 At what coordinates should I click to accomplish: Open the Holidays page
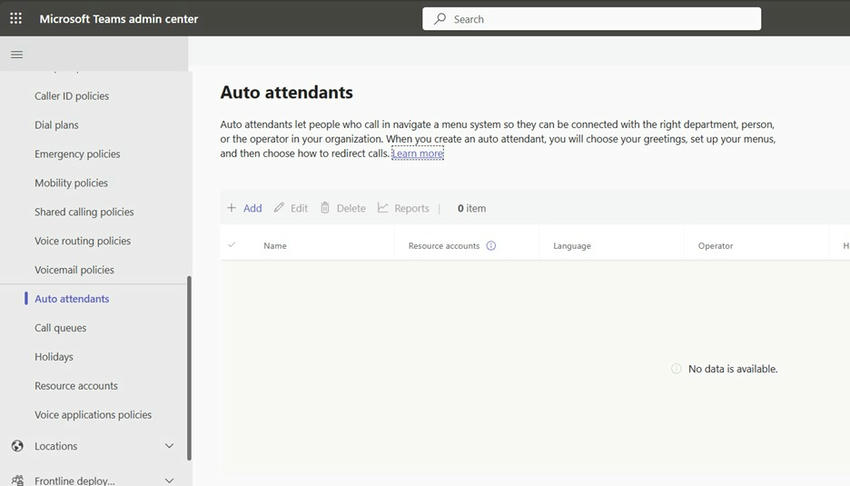(x=54, y=357)
